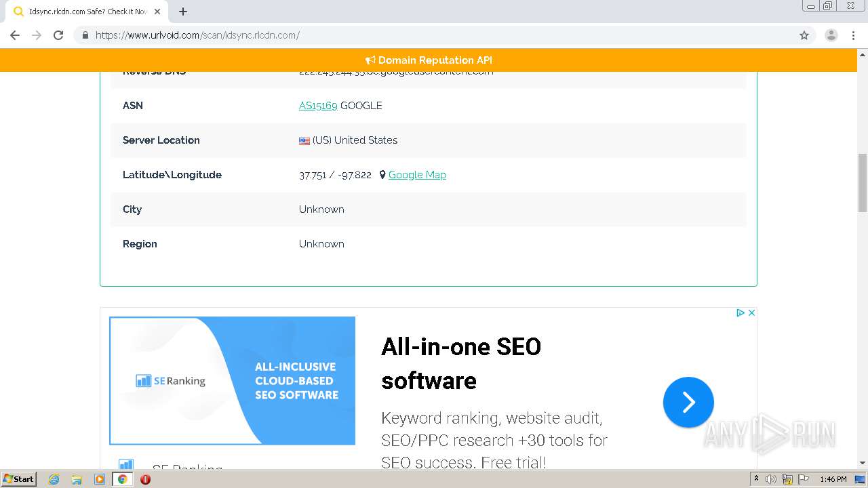
Task: Open the Domain Reputation API banner
Action: click(x=429, y=60)
